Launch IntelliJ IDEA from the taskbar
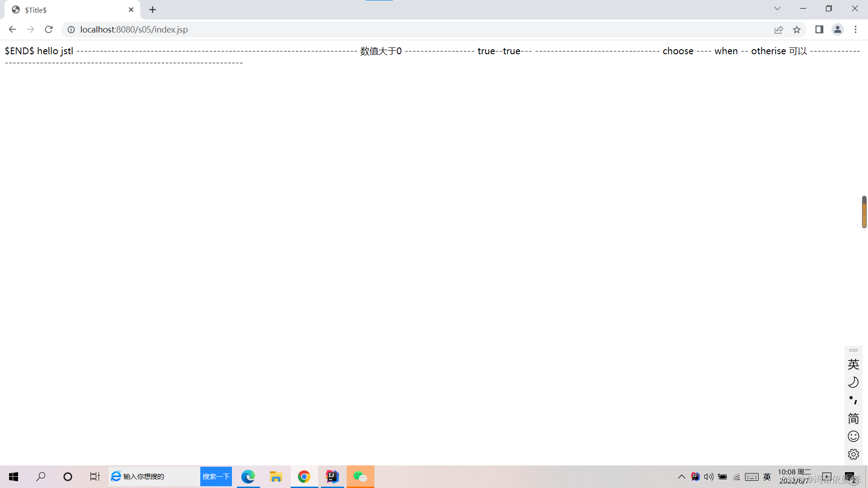 332,476
